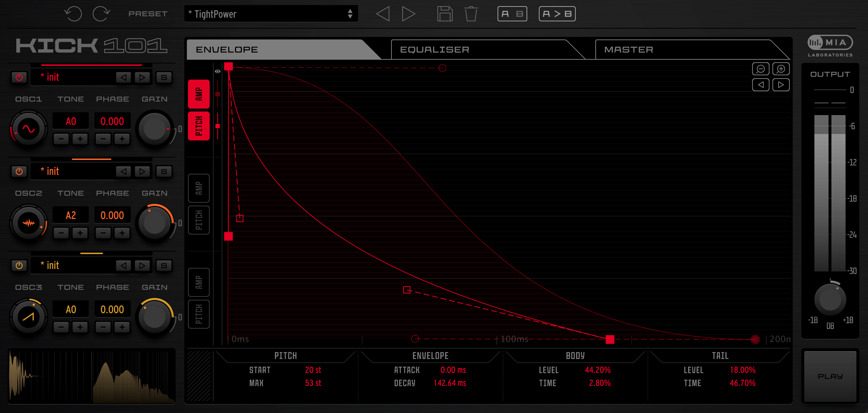This screenshot has width=868, height=413.
Task: Toggle the OSC2 power button
Action: point(19,171)
